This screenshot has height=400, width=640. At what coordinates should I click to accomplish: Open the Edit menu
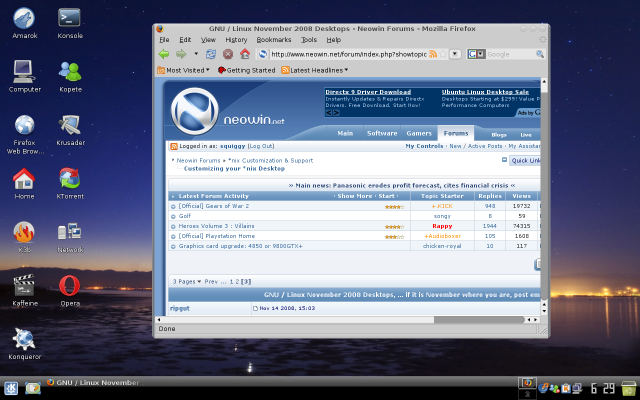[185, 40]
